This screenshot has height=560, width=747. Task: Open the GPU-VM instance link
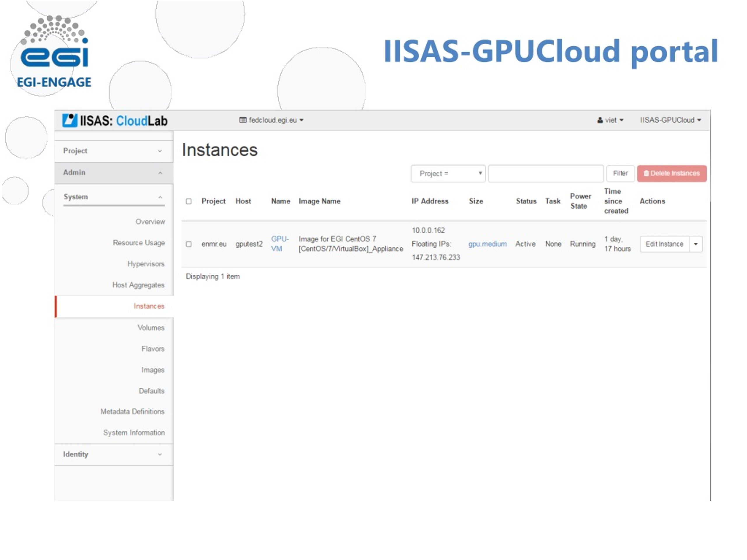click(x=280, y=244)
